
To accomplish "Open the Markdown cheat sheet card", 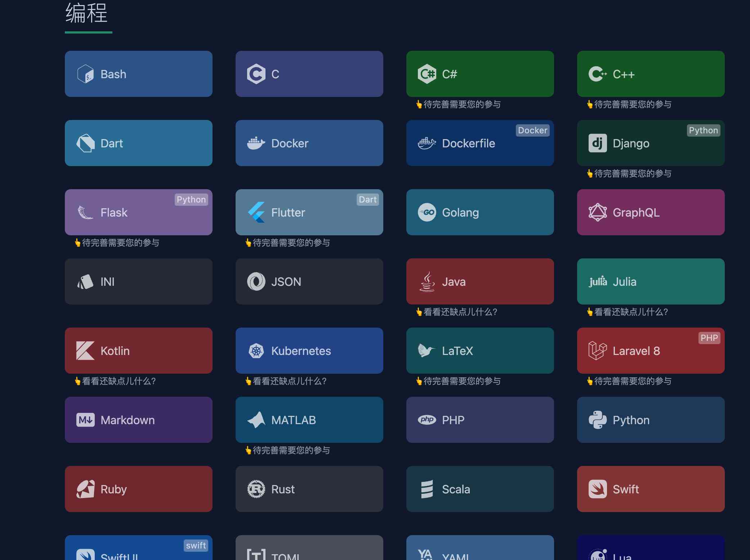I will (139, 420).
